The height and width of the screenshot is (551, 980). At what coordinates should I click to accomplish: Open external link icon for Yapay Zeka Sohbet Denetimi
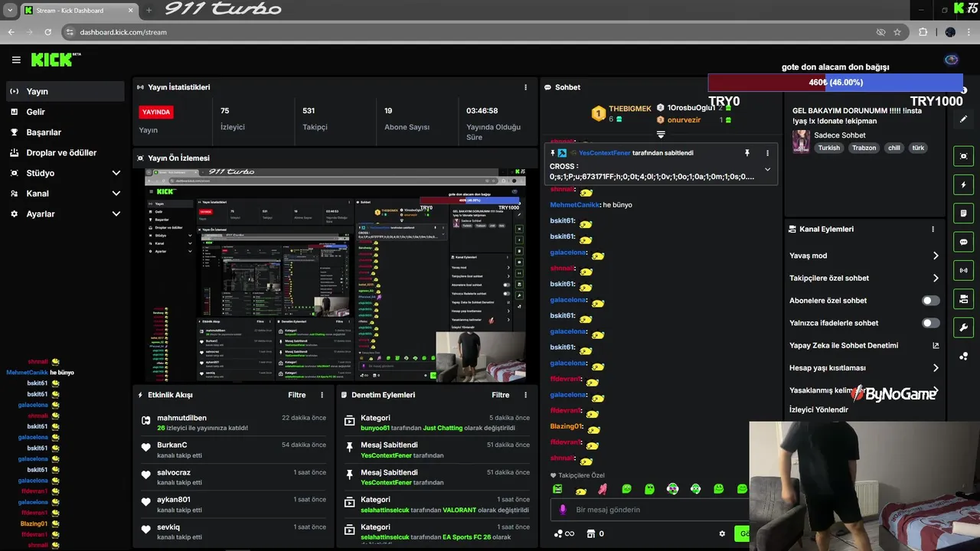[x=936, y=345]
